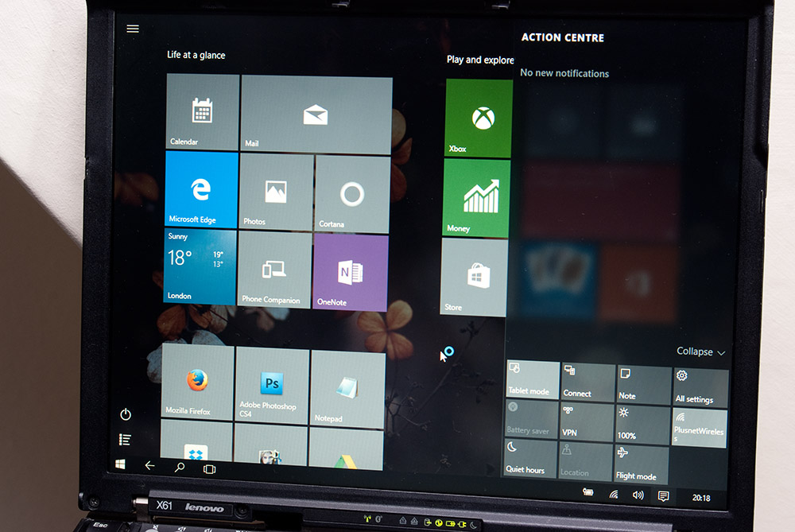Image resolution: width=795 pixels, height=532 pixels.
Task: Launch Microsoft Edge tile
Action: [x=201, y=189]
